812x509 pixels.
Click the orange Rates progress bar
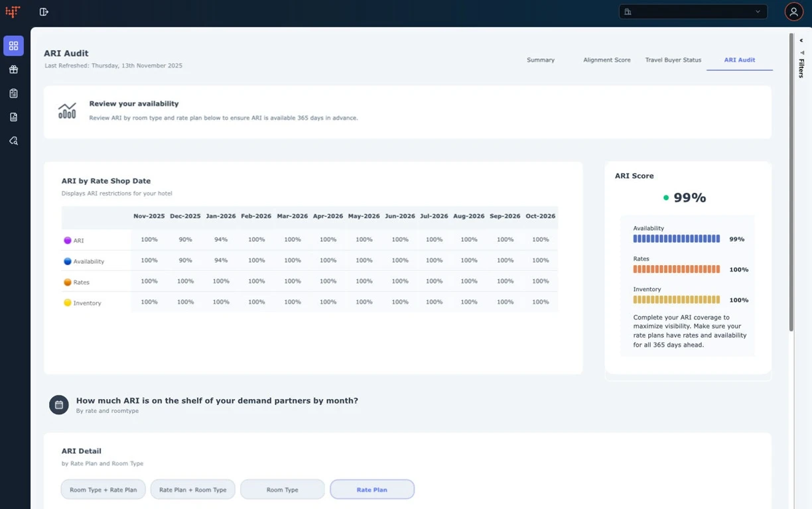tap(677, 269)
